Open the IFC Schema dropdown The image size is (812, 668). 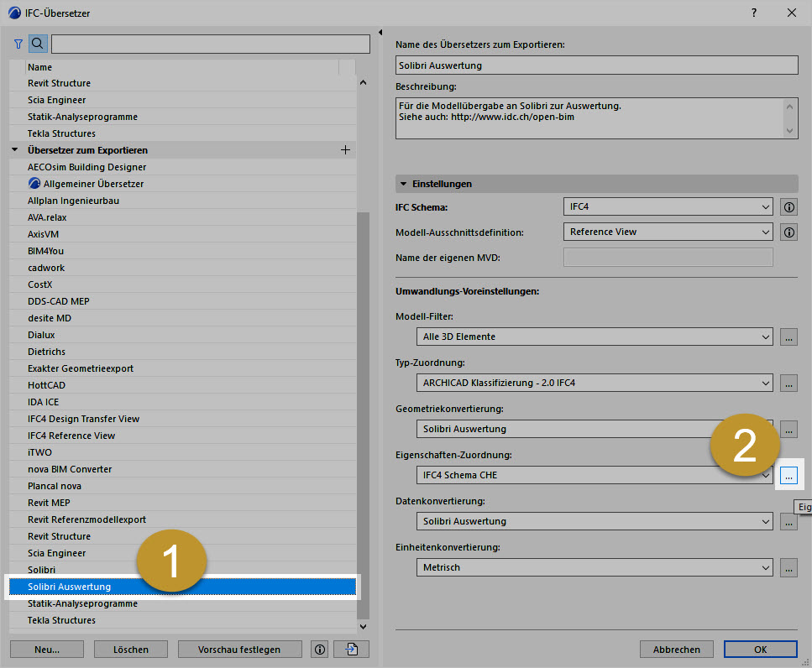click(668, 207)
